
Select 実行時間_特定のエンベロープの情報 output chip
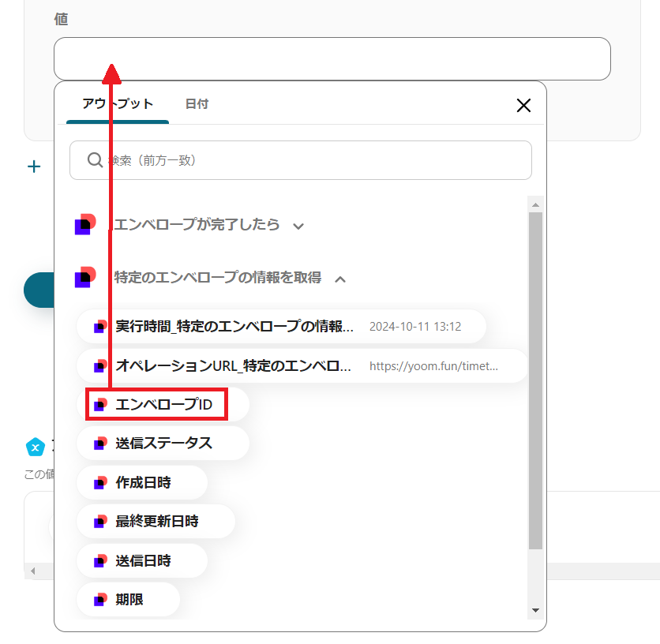(x=281, y=326)
